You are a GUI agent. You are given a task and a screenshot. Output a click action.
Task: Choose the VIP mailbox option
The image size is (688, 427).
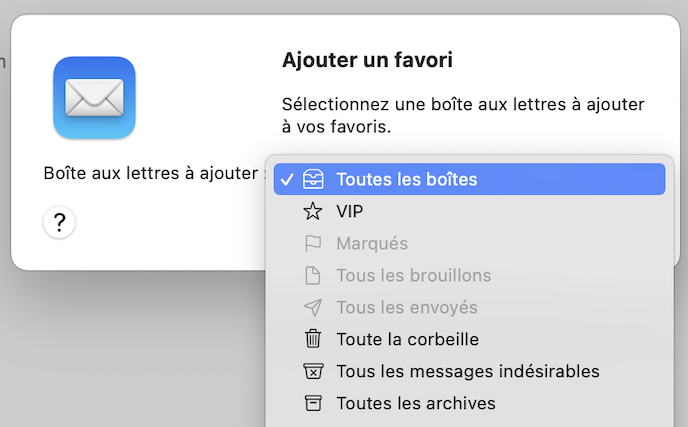(350, 212)
